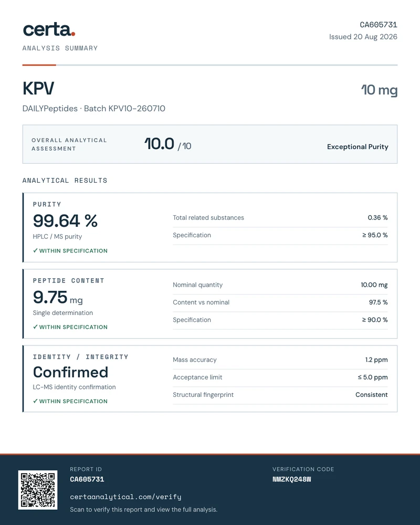The width and height of the screenshot is (420, 525).
Task: Click the certa logo
Action: coord(49,29)
